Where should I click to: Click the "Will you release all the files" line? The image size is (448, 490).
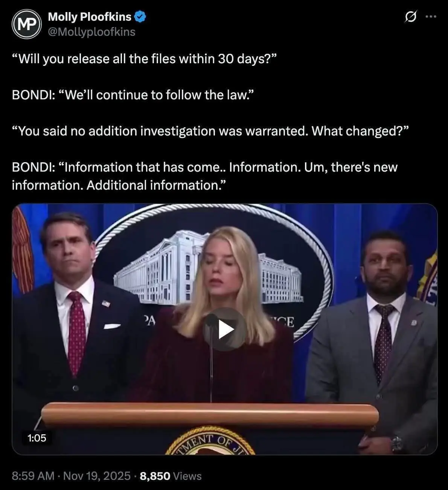tap(145, 59)
